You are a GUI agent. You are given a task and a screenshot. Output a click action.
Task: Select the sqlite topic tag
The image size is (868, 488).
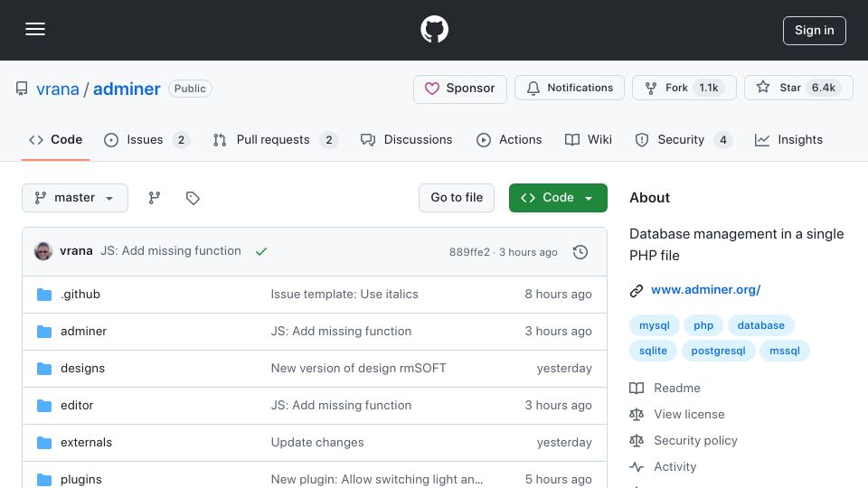[653, 351]
